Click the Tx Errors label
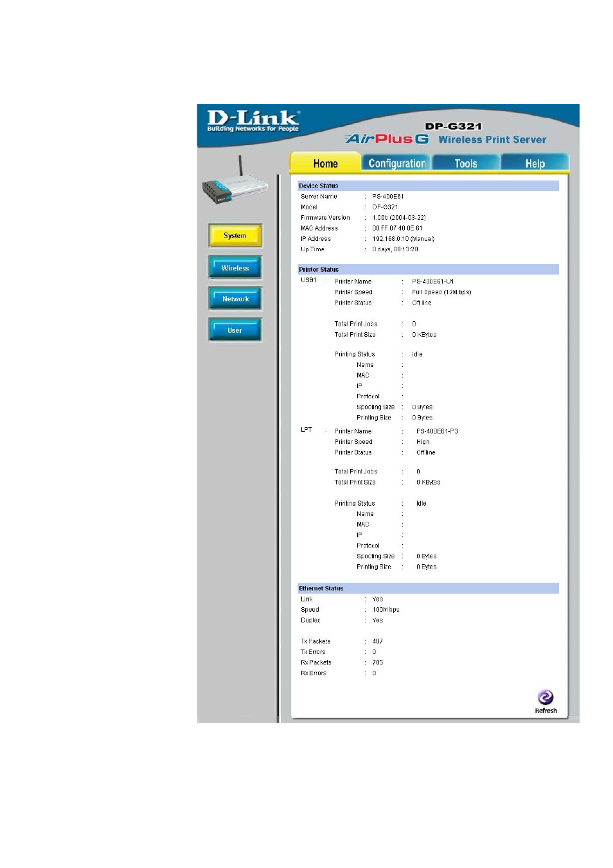This screenshot has width=613, height=868. (x=313, y=652)
